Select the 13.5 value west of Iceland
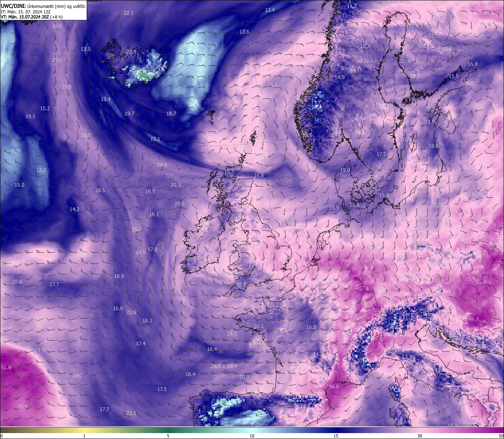Viewport: 504px width, 439px height. (x=85, y=49)
